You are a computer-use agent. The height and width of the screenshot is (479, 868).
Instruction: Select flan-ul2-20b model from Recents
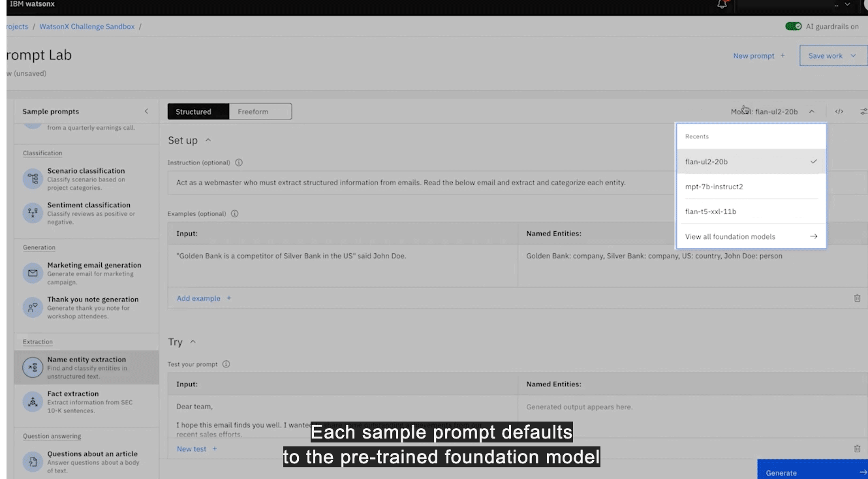point(751,162)
